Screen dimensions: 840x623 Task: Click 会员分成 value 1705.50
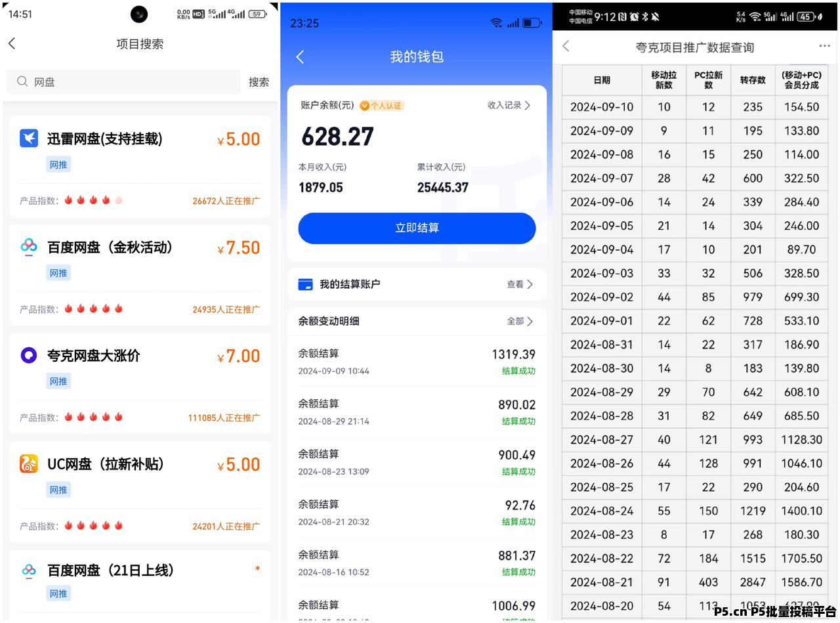pyautogui.click(x=801, y=559)
